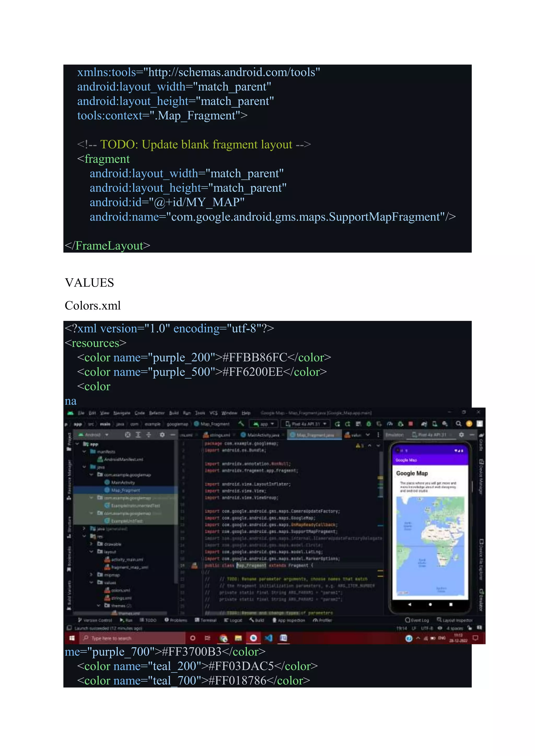Click the red Stop button in toolbar
This screenshot has height=756, width=535.
(410, 424)
